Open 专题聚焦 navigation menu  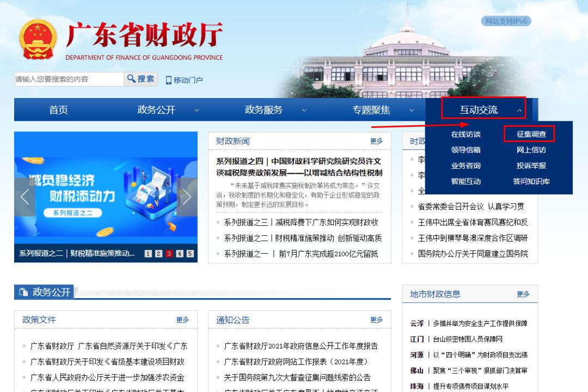tap(371, 109)
